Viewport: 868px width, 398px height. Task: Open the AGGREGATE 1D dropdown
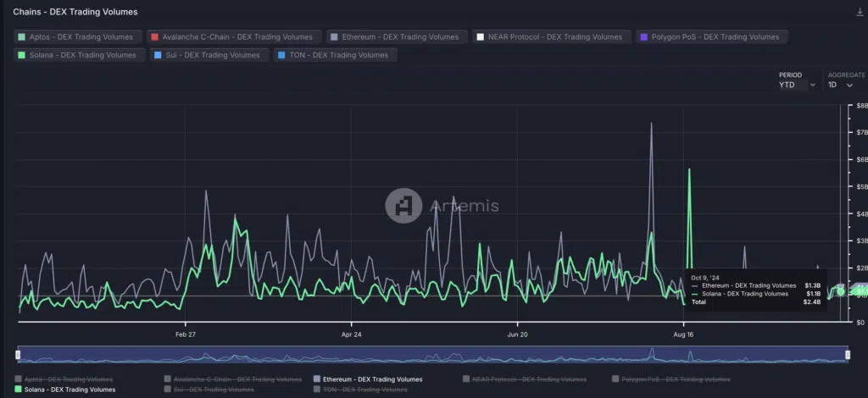840,86
